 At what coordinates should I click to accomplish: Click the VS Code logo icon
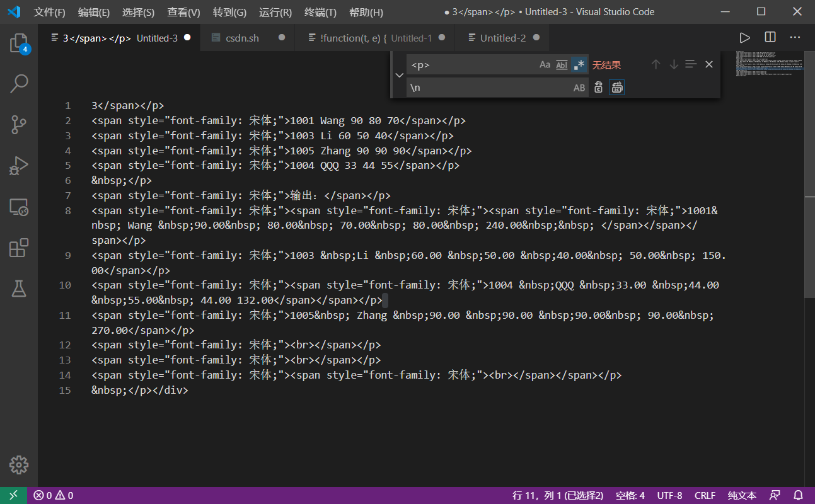(x=14, y=12)
